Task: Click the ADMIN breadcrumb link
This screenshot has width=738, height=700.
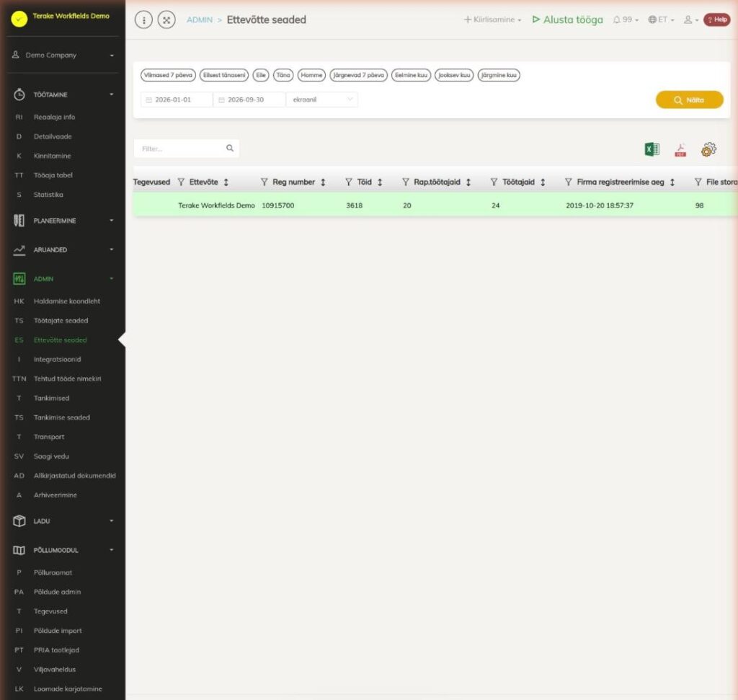Action: tap(200, 19)
